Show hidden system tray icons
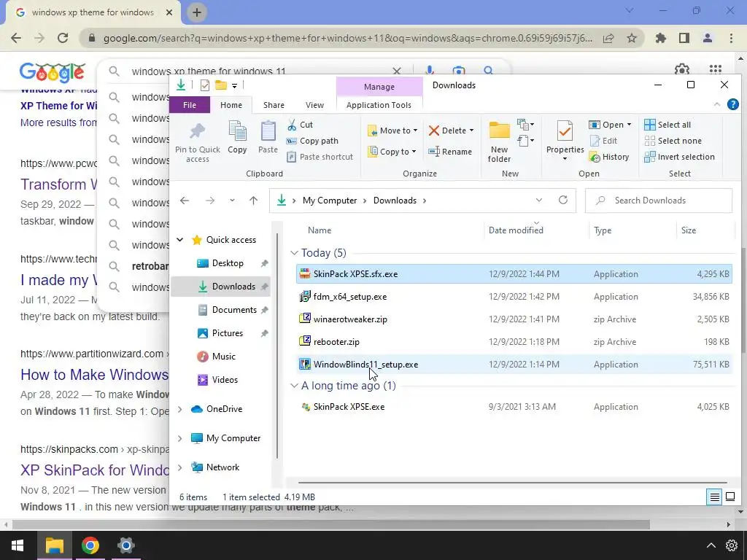This screenshot has height=560, width=747. pos(711,545)
